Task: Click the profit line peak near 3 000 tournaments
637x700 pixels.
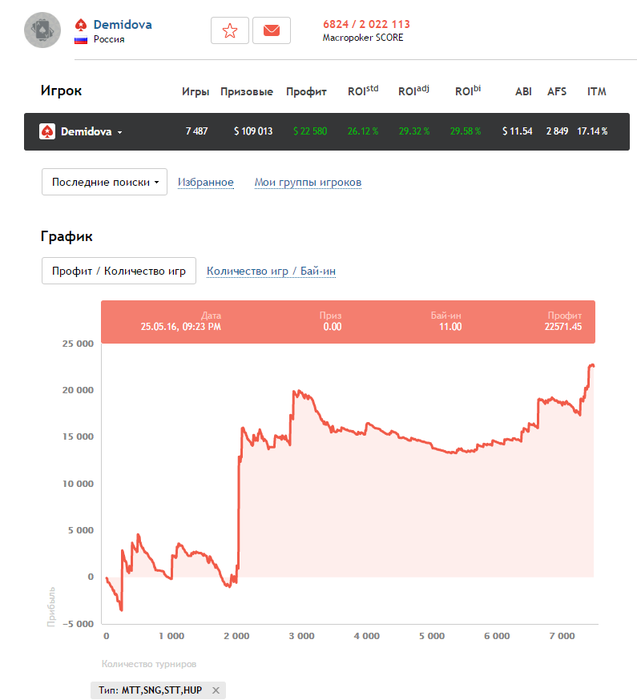Action: pos(295,392)
